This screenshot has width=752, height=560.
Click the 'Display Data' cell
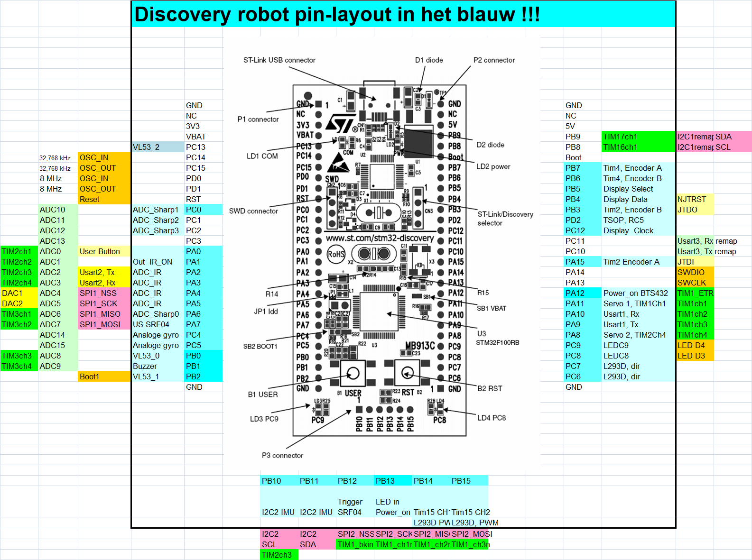[x=639, y=199]
